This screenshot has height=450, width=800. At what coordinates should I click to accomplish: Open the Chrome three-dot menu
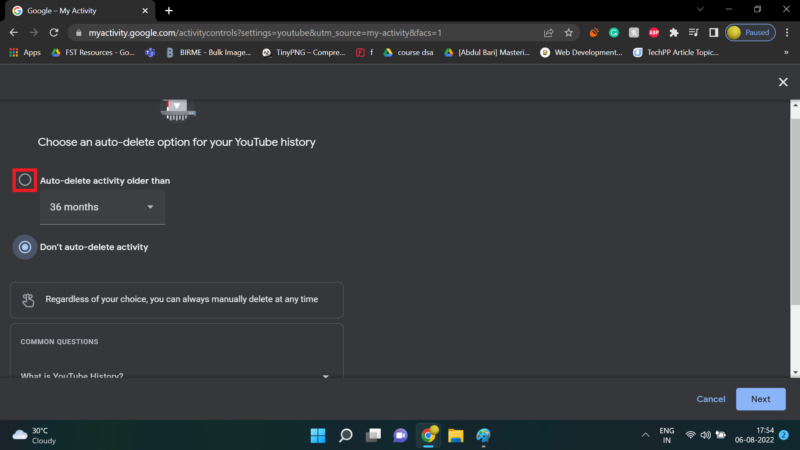click(787, 33)
